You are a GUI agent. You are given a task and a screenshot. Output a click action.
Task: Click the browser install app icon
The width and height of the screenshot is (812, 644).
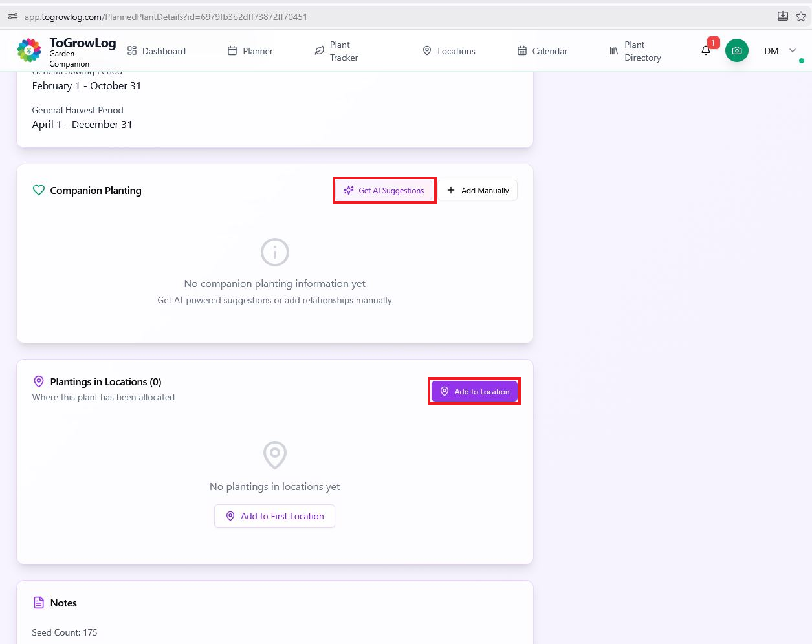pyautogui.click(x=783, y=17)
